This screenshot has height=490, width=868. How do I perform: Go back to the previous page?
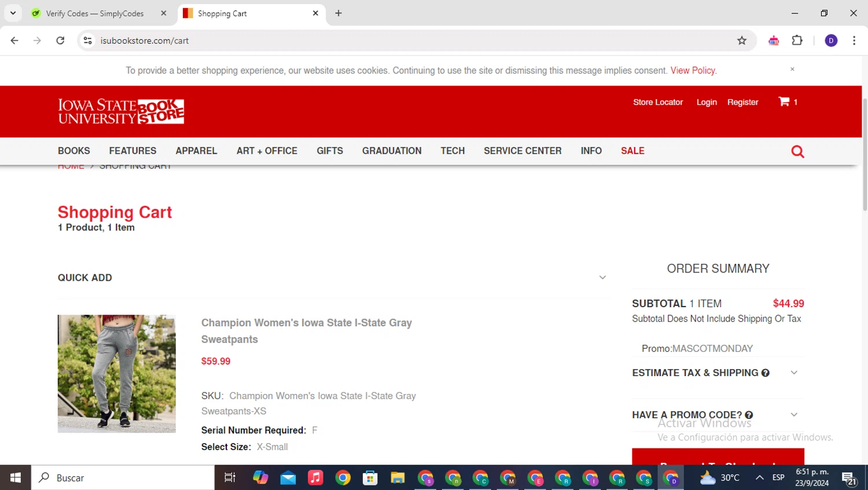click(14, 40)
